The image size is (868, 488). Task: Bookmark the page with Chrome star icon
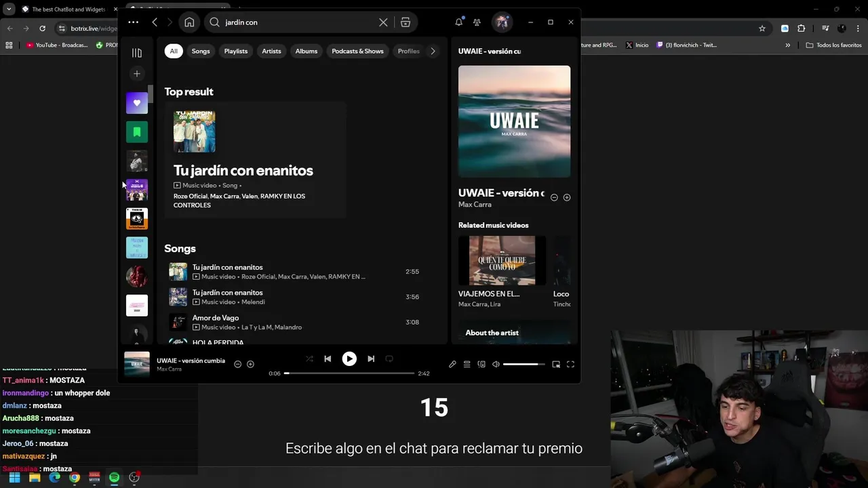[x=762, y=28]
